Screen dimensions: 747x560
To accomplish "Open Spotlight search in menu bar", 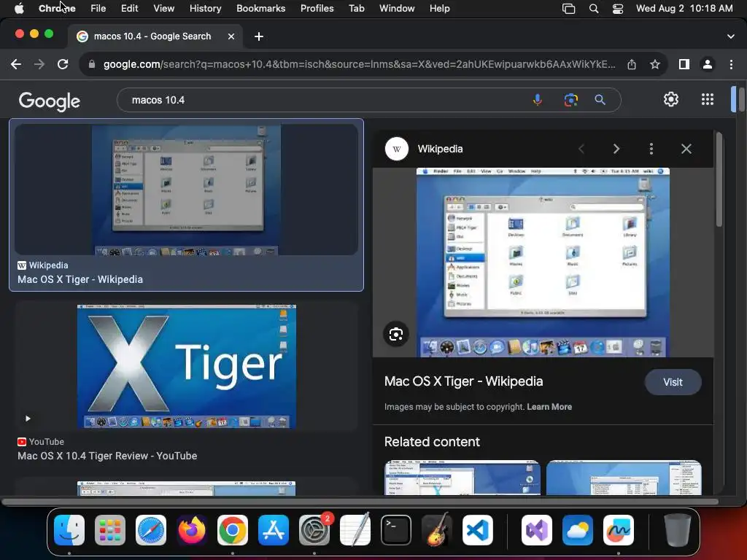I will pos(594,9).
